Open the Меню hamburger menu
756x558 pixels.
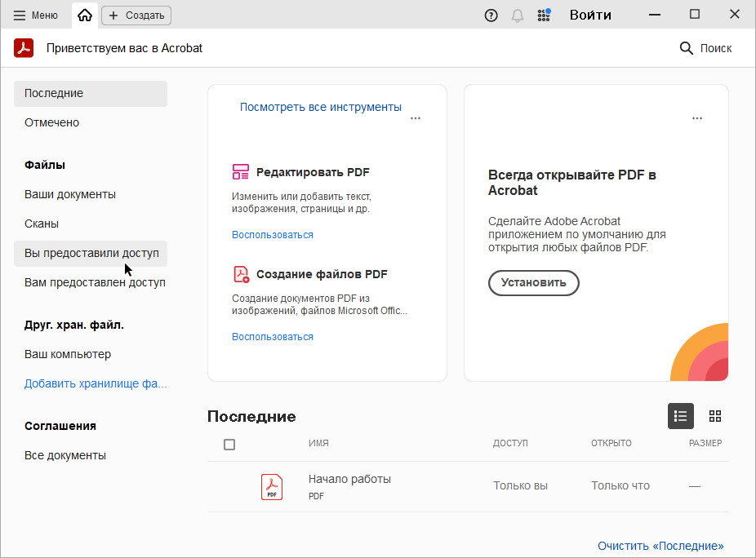pos(36,15)
